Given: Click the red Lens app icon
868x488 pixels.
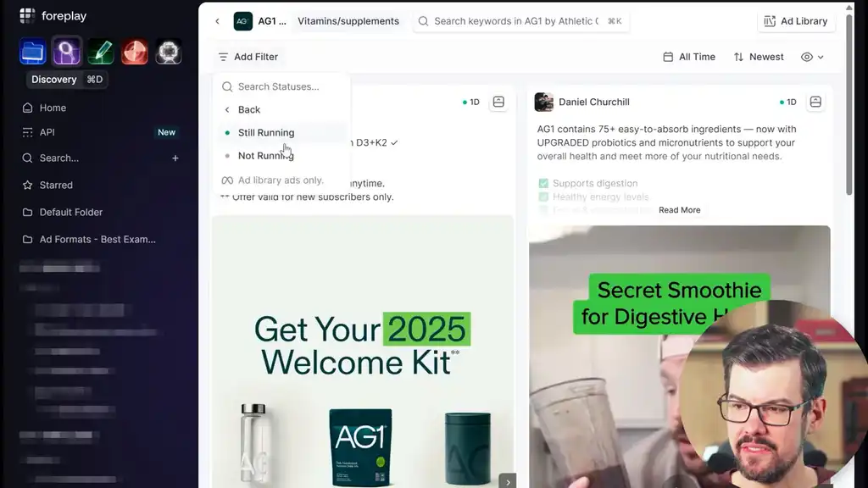Looking at the screenshot, I should pos(135,52).
